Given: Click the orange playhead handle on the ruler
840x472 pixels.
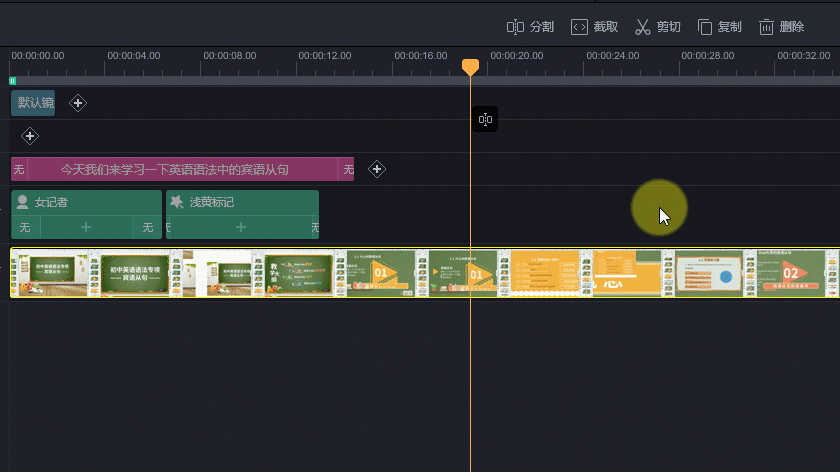Looking at the screenshot, I should (x=470, y=66).
